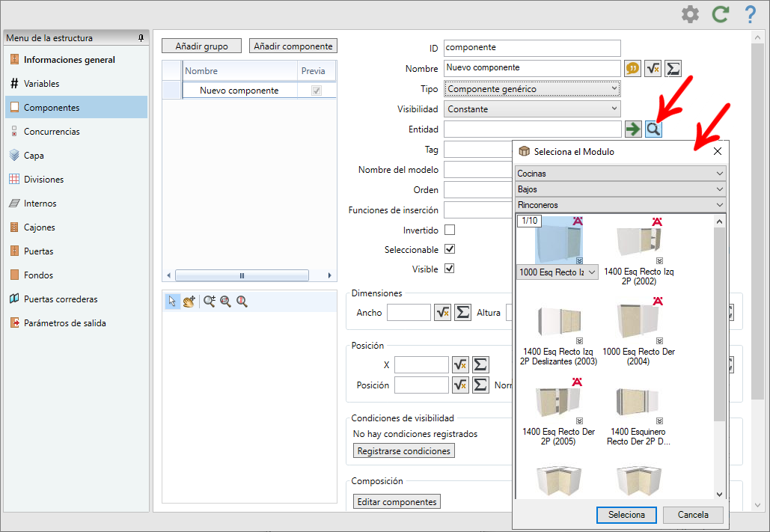Click the Selecciona button
The width and height of the screenshot is (770, 532).
click(x=626, y=515)
